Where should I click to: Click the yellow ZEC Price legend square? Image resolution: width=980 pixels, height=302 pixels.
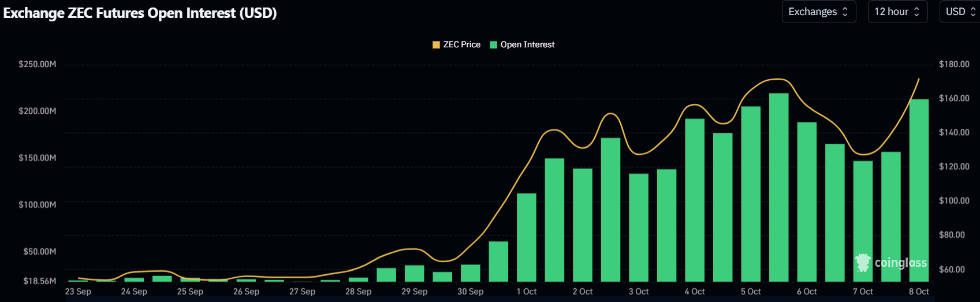coord(436,45)
